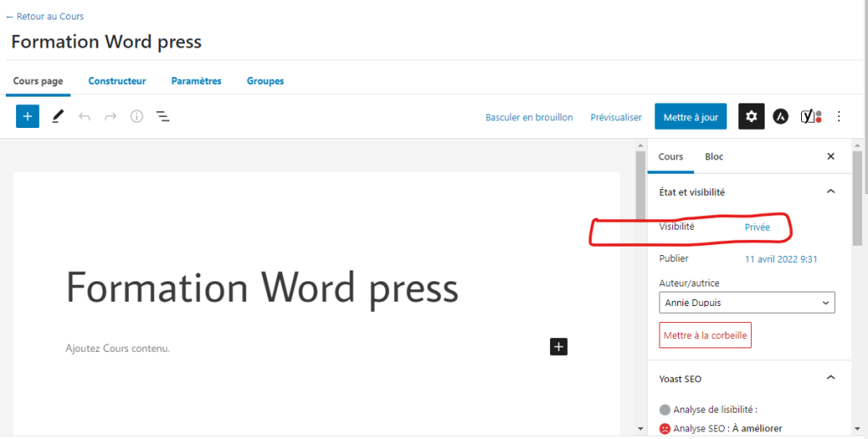Open the three-dot options menu
Viewport: 868px width, 439px height.
[839, 117]
